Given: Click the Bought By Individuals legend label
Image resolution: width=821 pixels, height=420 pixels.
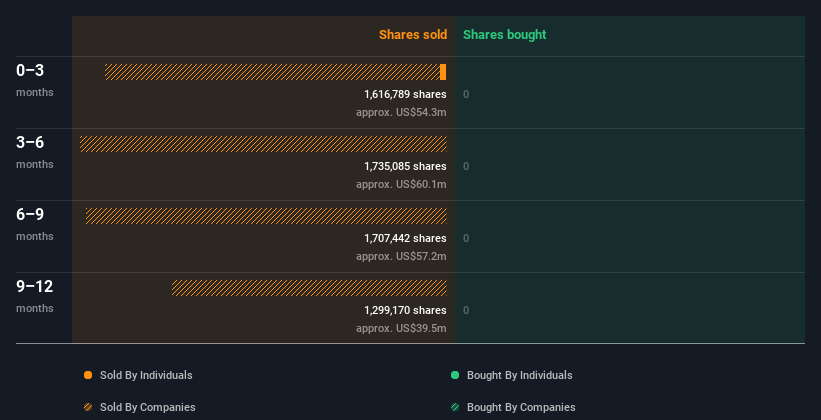Looking at the screenshot, I should click(519, 375).
